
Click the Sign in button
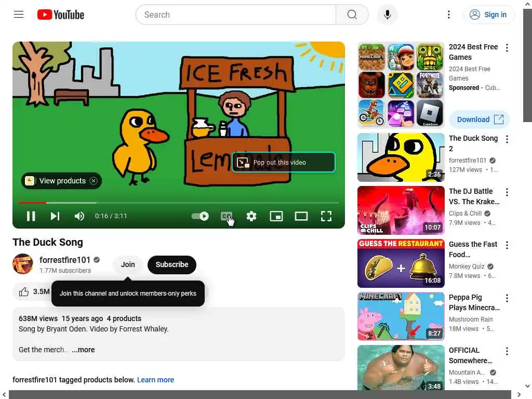(488, 15)
